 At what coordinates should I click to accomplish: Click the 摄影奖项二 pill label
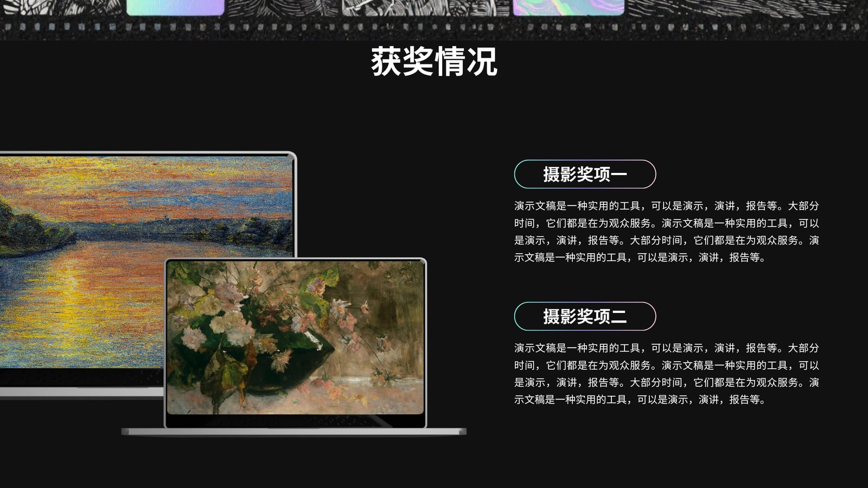(x=585, y=316)
